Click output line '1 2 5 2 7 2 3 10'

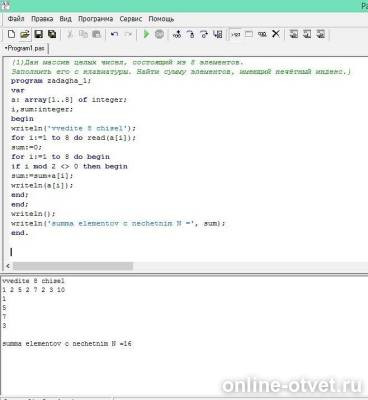pos(33,290)
